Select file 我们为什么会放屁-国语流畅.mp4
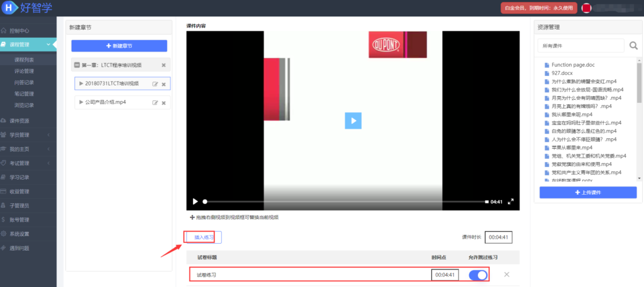Image resolution: width=644 pixels, height=287 pixels. click(588, 89)
